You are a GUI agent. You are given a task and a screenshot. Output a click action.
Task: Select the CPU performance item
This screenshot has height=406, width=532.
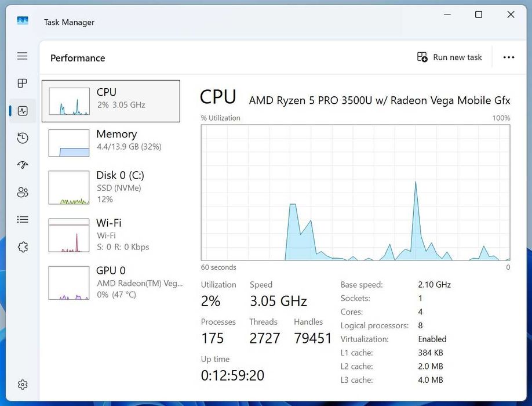(111, 101)
